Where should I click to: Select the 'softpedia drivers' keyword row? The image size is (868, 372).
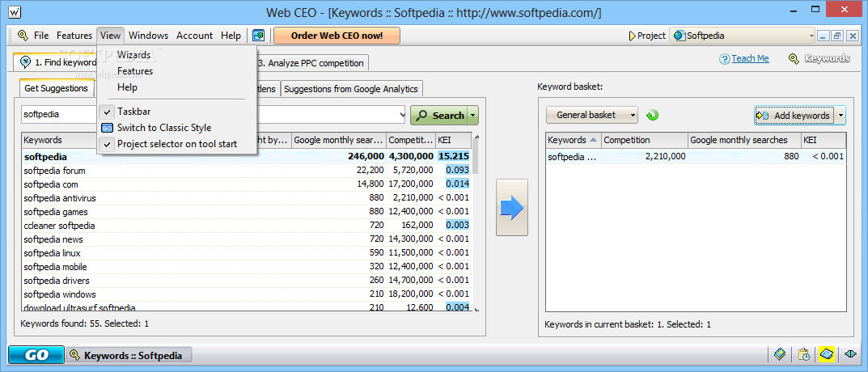247,281
